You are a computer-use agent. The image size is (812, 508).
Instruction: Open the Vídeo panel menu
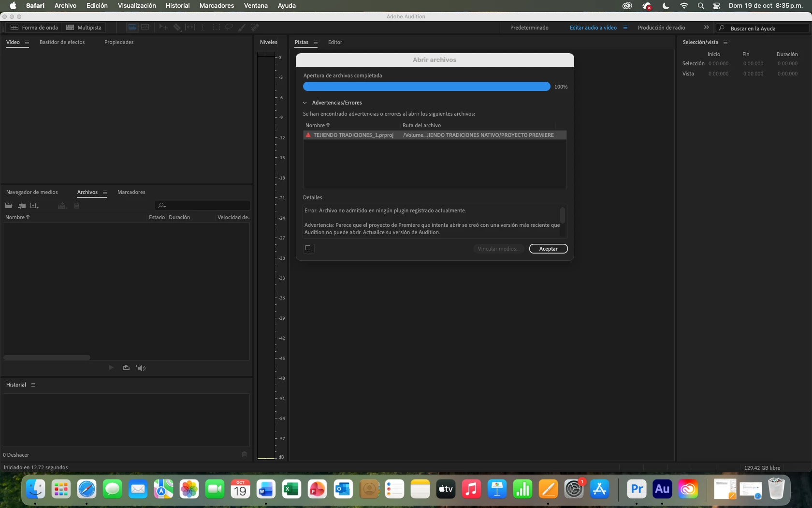[27, 43]
